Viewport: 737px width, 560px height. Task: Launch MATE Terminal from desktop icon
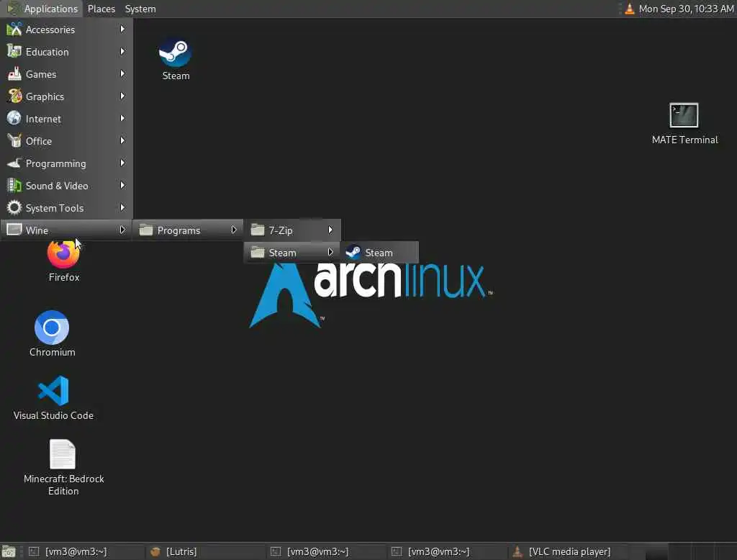684,115
